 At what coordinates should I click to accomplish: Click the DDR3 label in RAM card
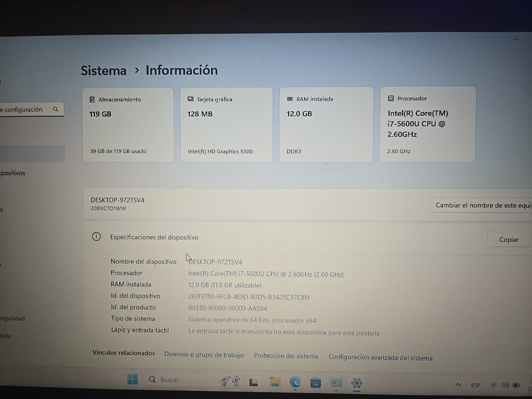[294, 151]
